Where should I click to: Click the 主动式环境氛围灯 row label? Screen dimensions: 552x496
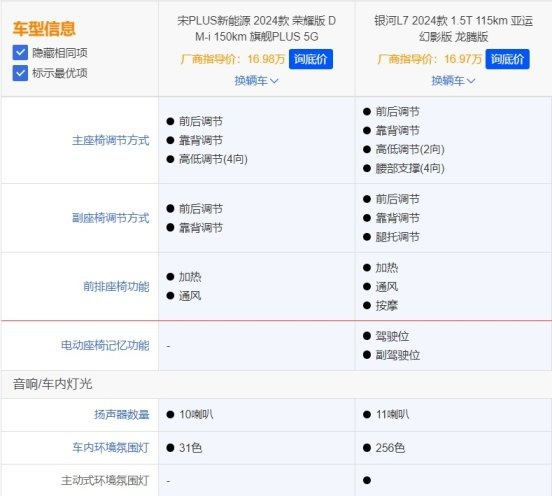click(x=105, y=481)
